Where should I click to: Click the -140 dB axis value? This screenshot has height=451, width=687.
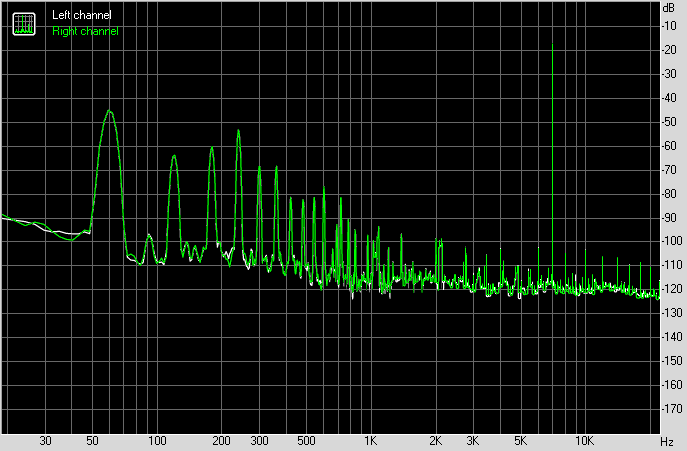coord(672,337)
